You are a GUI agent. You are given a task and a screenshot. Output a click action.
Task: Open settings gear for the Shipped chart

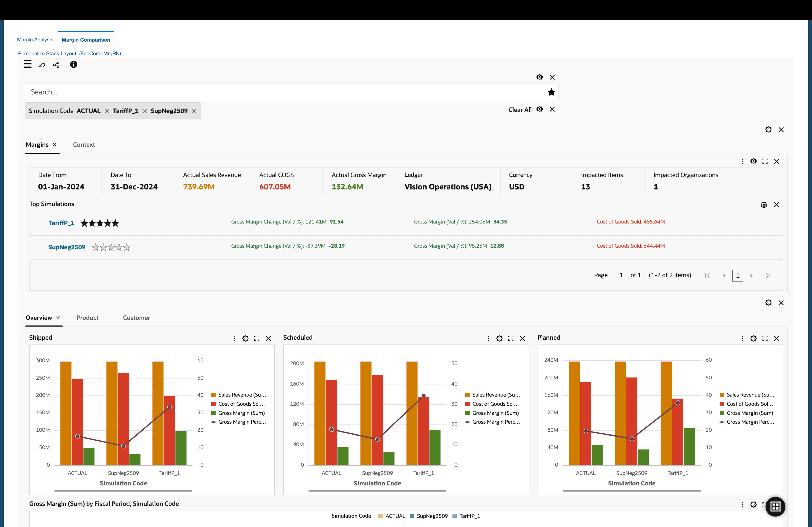pyautogui.click(x=245, y=338)
